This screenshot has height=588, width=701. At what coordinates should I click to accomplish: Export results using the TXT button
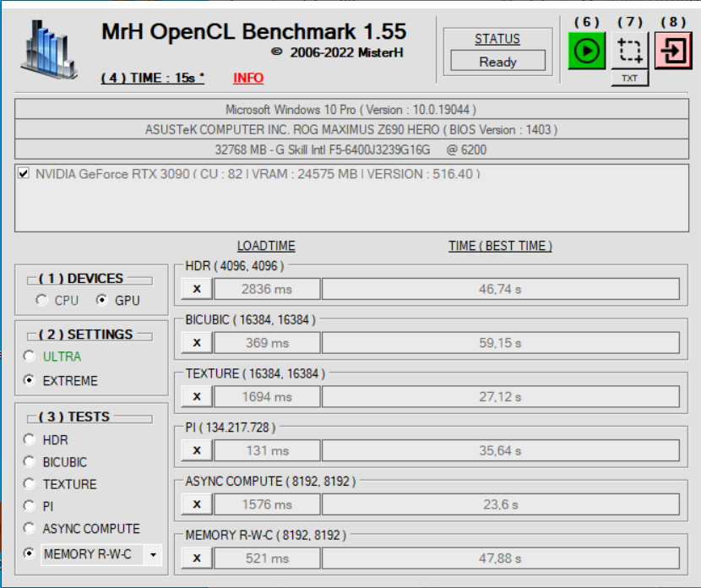(x=629, y=79)
